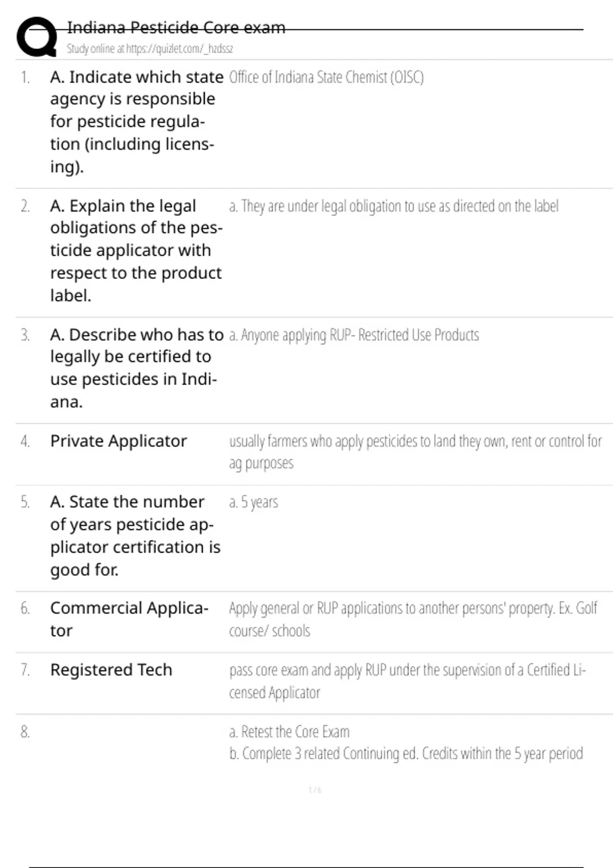This screenshot has width=613, height=868.
Task: Click the Registered Tech supervision definition
Action: 407,681
